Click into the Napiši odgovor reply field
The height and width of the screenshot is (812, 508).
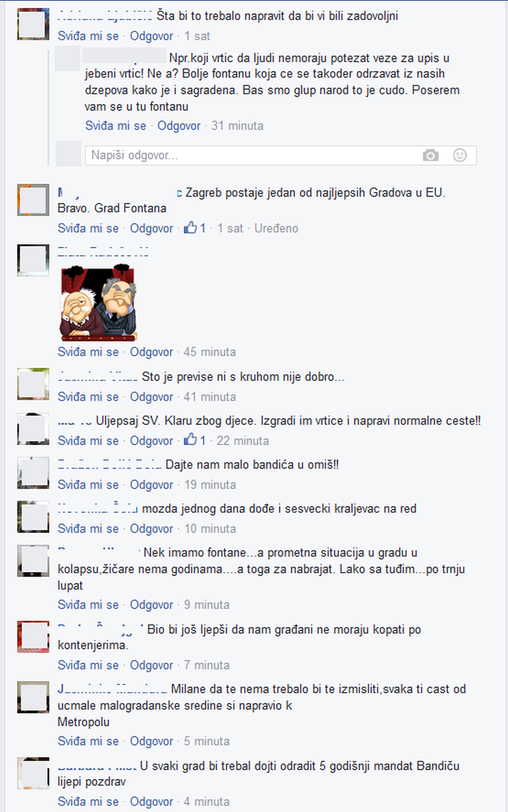pyautogui.click(x=280, y=156)
